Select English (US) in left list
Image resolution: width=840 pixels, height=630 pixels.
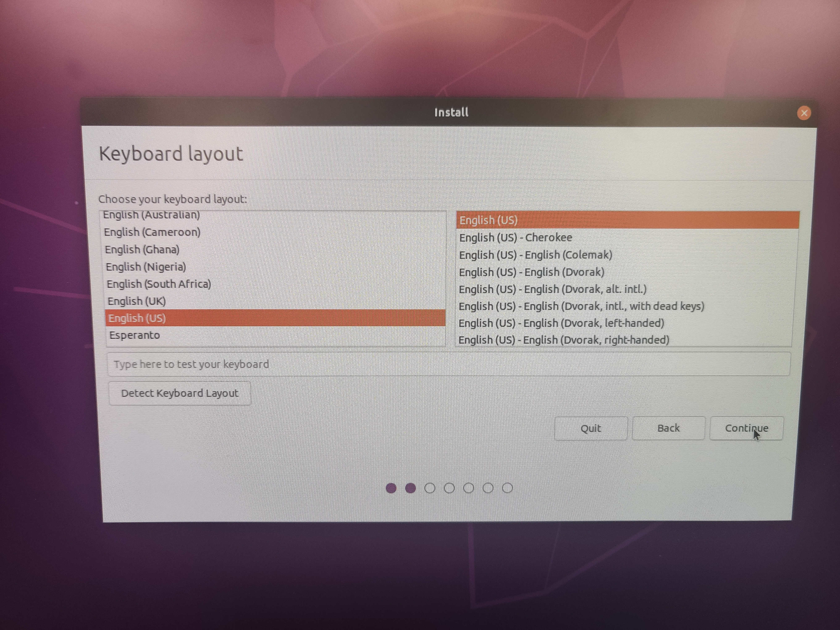276,318
